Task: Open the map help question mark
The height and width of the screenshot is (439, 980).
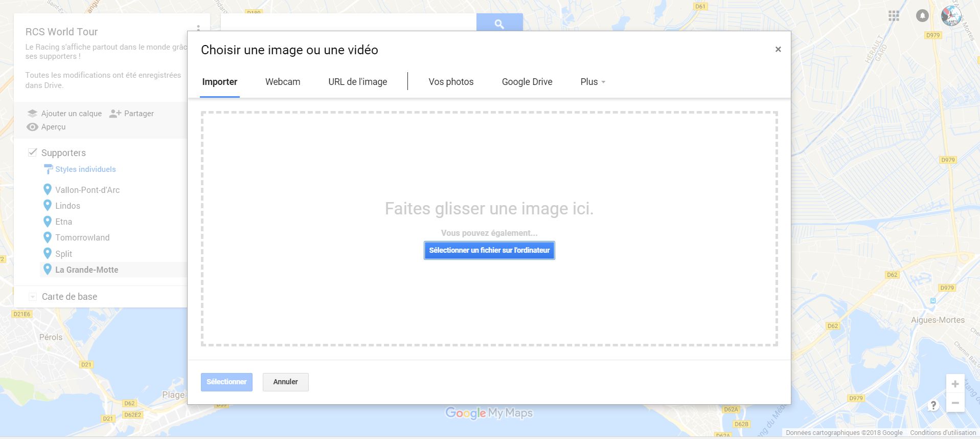Action: [933, 405]
